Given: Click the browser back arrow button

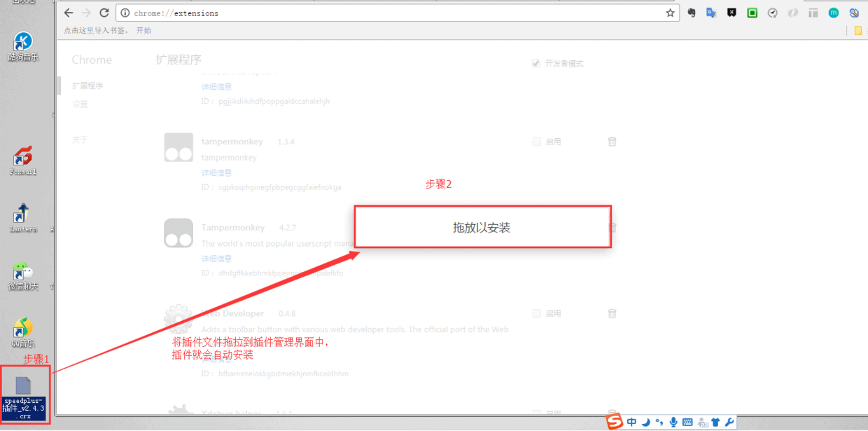Looking at the screenshot, I should pyautogui.click(x=69, y=13).
